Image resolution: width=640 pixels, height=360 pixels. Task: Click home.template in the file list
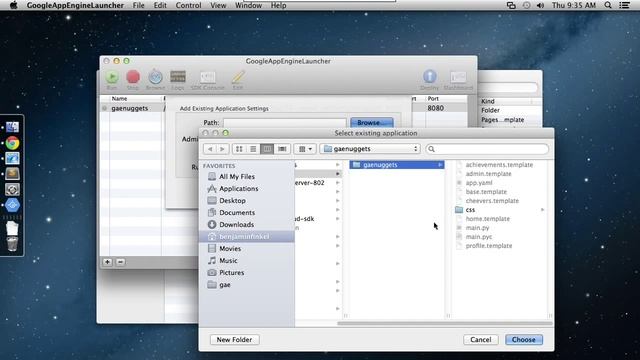click(x=487, y=219)
